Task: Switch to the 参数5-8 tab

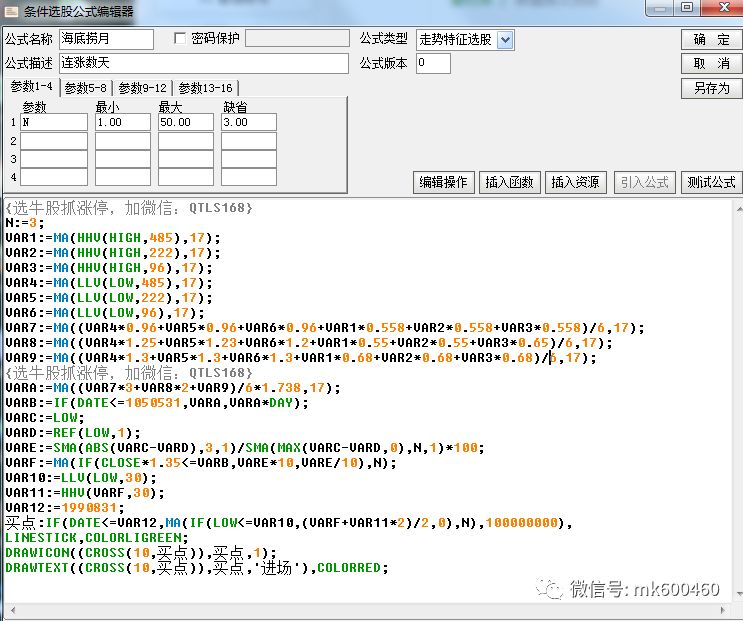Action: [85, 88]
